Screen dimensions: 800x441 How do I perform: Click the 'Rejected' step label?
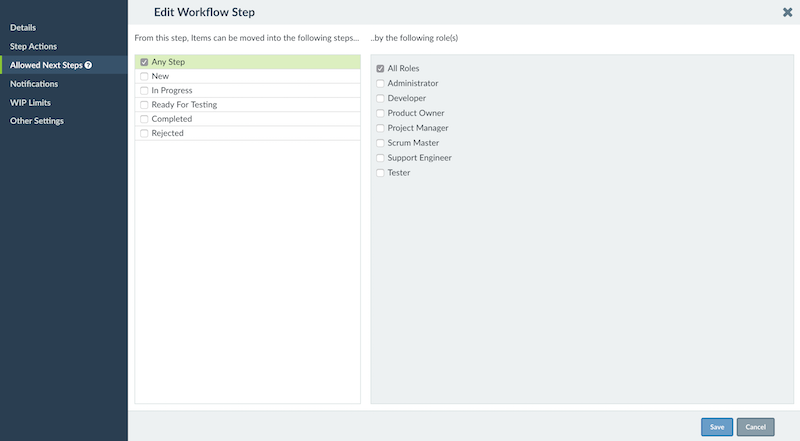tap(167, 133)
